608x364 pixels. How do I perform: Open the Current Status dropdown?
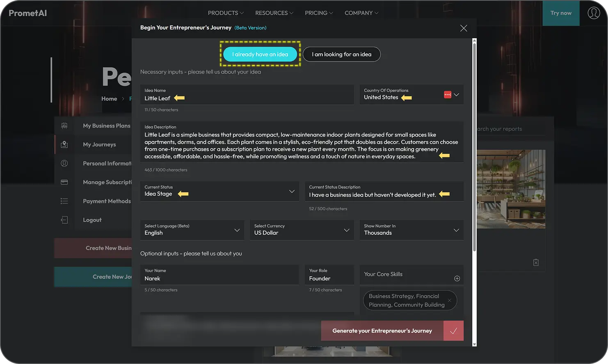[291, 191]
